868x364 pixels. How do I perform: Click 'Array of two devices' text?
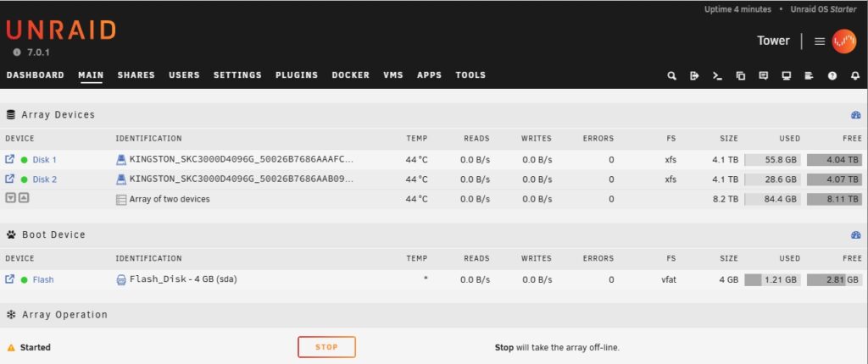(x=170, y=199)
